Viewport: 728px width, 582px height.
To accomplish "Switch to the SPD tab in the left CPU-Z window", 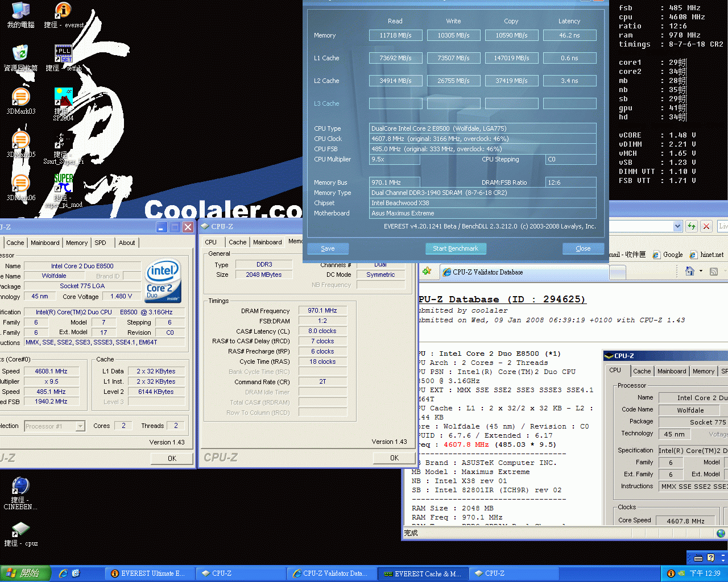I will pyautogui.click(x=100, y=243).
